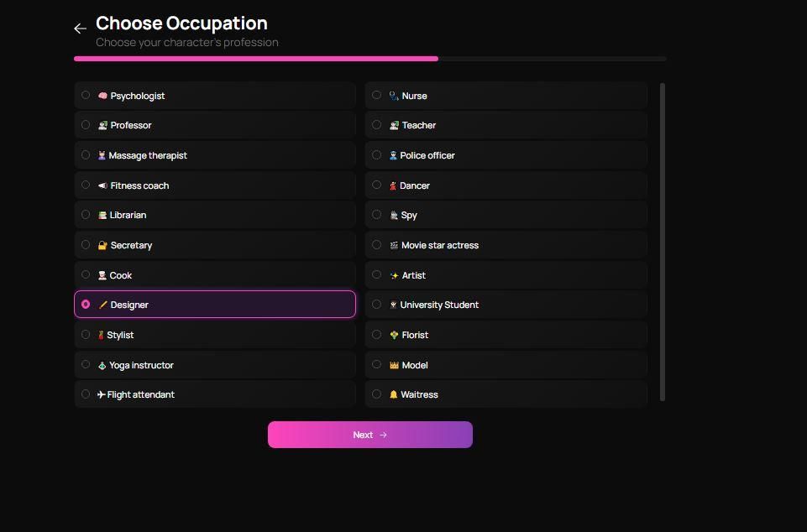Viewport: 807px width, 532px height.
Task: Select the University Student option row
Action: 506,305
